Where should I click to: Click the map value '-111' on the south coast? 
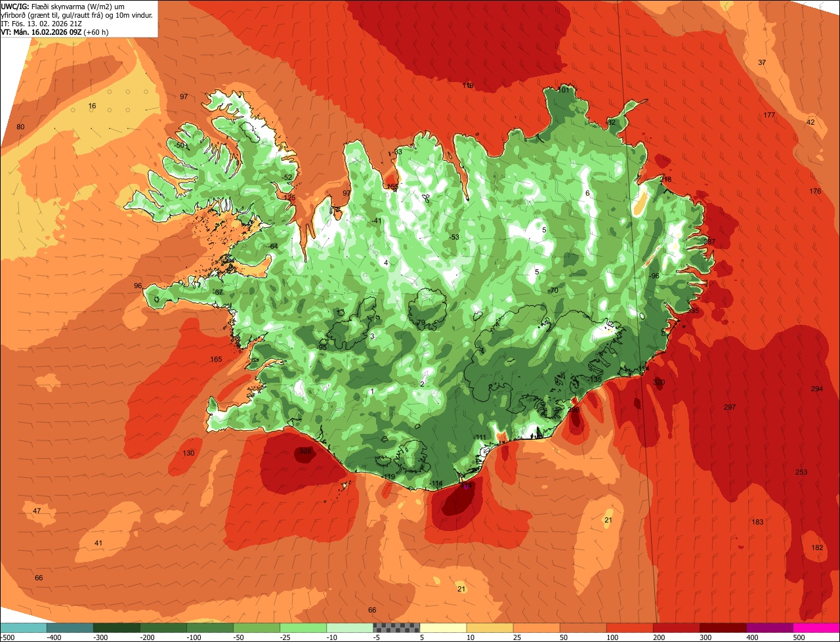(x=480, y=437)
